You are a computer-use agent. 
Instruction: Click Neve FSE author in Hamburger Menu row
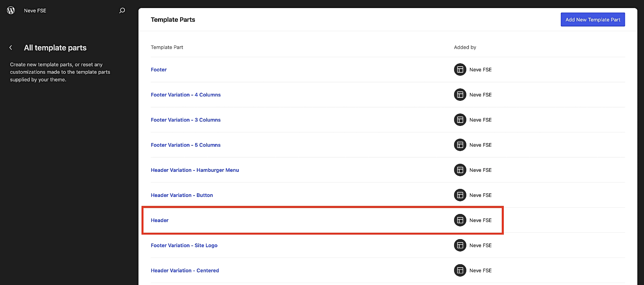(x=480, y=170)
